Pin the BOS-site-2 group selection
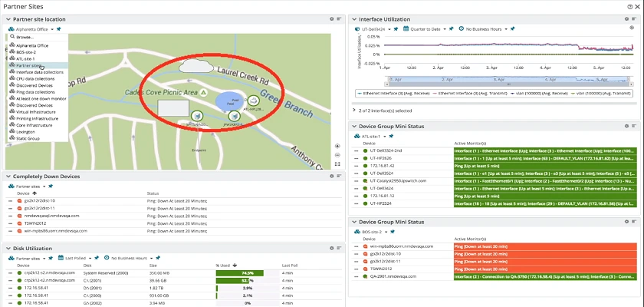The height and width of the screenshot is (307, 644). [393, 232]
